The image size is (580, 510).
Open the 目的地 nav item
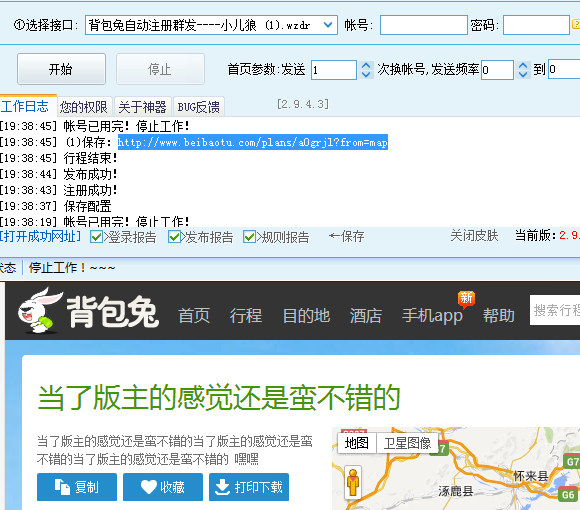point(306,315)
